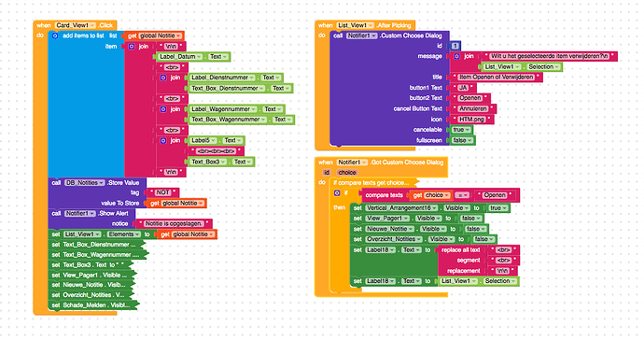Change fullscreen value false dropdown

point(462,141)
